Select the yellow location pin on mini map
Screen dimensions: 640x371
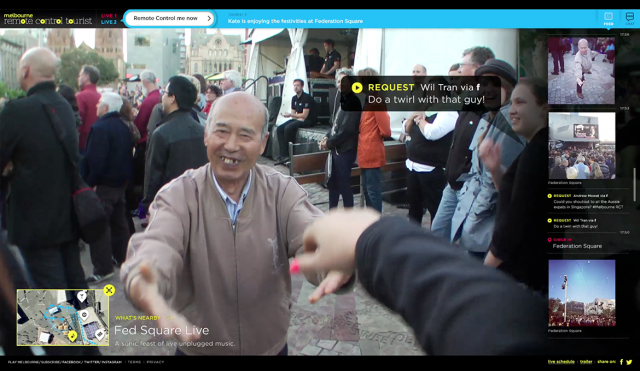(x=72, y=336)
